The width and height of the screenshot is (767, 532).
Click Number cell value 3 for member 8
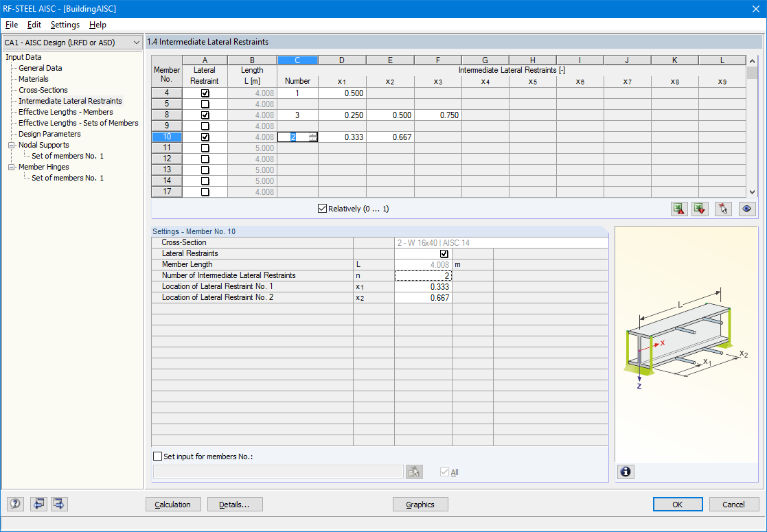point(297,115)
